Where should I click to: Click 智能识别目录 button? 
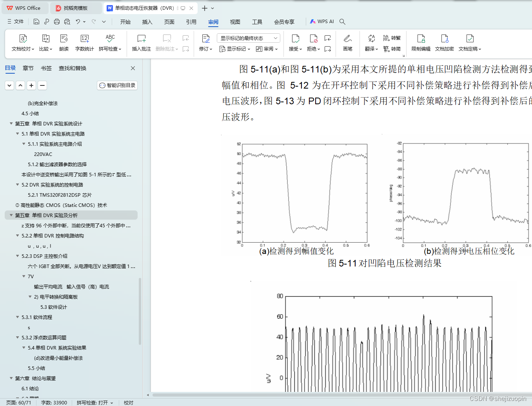(x=117, y=85)
